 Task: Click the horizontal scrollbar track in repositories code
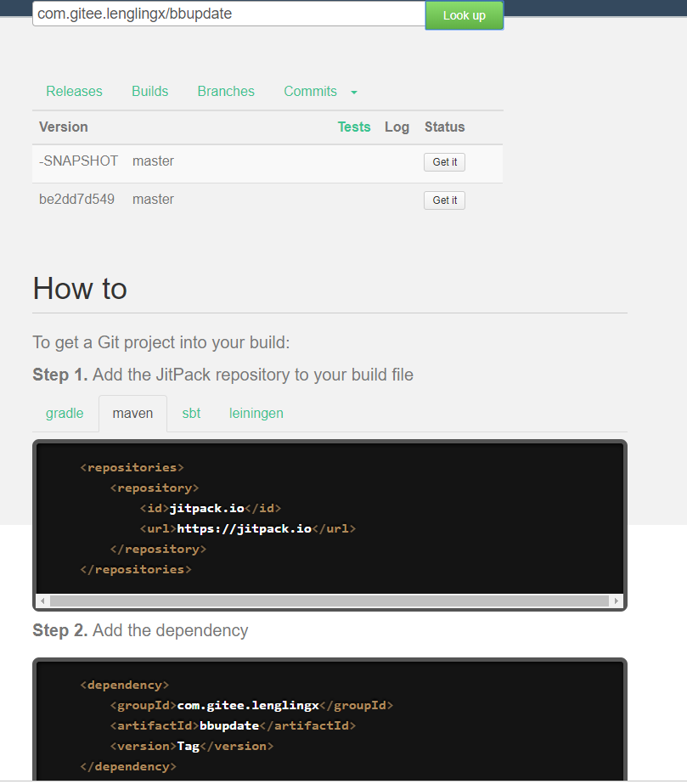click(329, 601)
